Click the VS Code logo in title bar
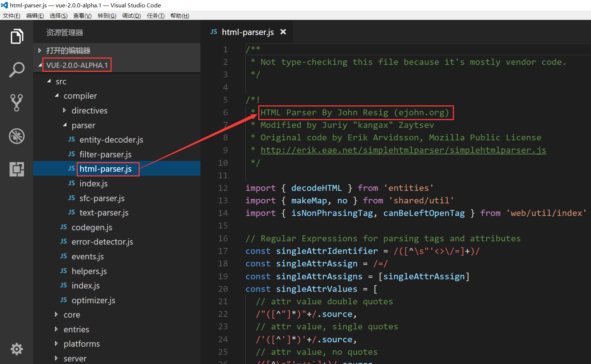Viewport: 591px width, 364px height. (4, 5)
